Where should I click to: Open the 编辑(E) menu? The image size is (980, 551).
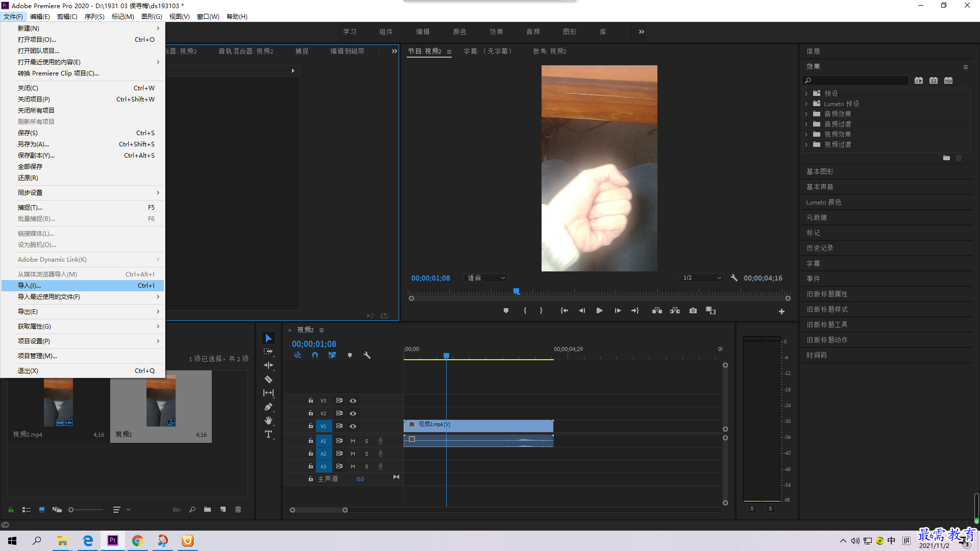(x=40, y=16)
